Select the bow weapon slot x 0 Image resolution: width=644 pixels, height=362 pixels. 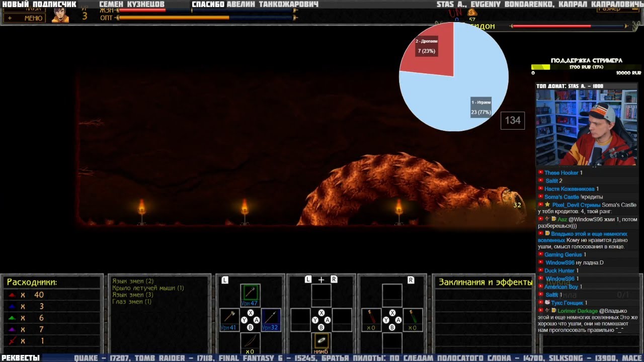[x=250, y=343]
